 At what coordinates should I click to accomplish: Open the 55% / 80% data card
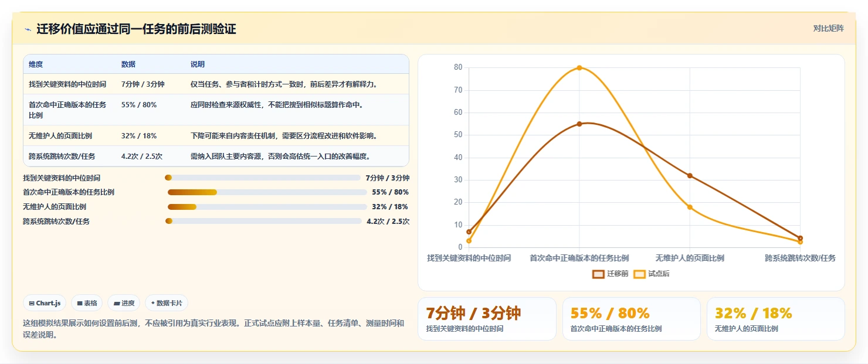pyautogui.click(x=632, y=319)
